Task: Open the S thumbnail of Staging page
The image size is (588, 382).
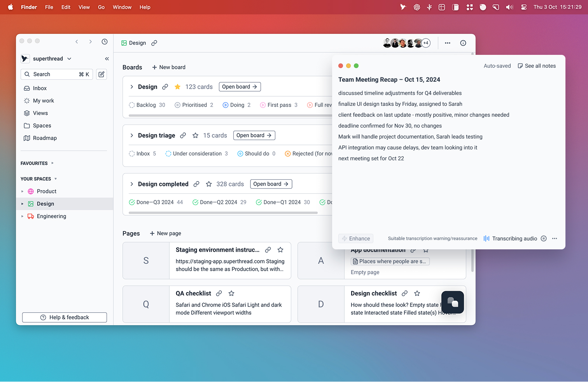Action: (x=146, y=261)
